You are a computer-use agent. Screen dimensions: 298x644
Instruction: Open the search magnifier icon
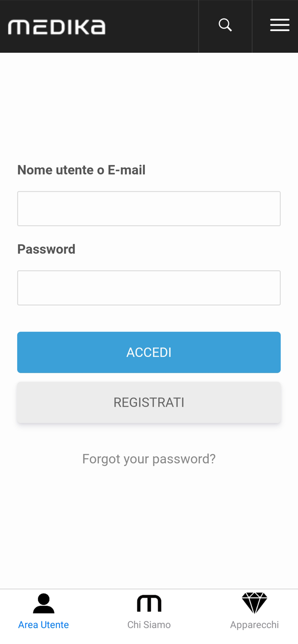[x=225, y=25]
